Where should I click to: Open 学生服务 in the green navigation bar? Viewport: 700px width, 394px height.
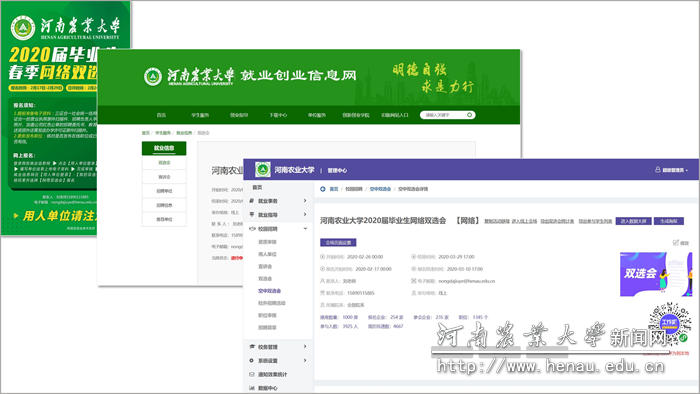[x=200, y=115]
